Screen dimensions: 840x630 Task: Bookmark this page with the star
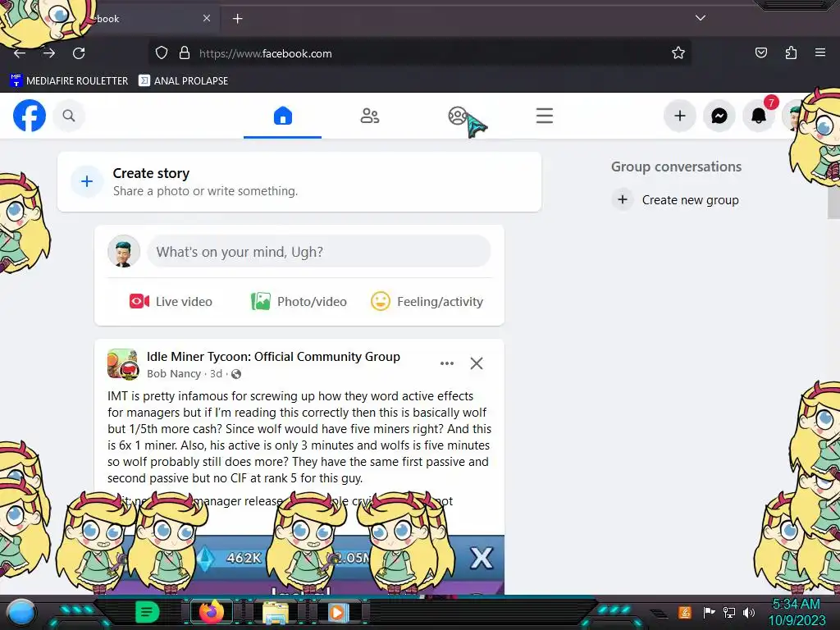tap(678, 53)
